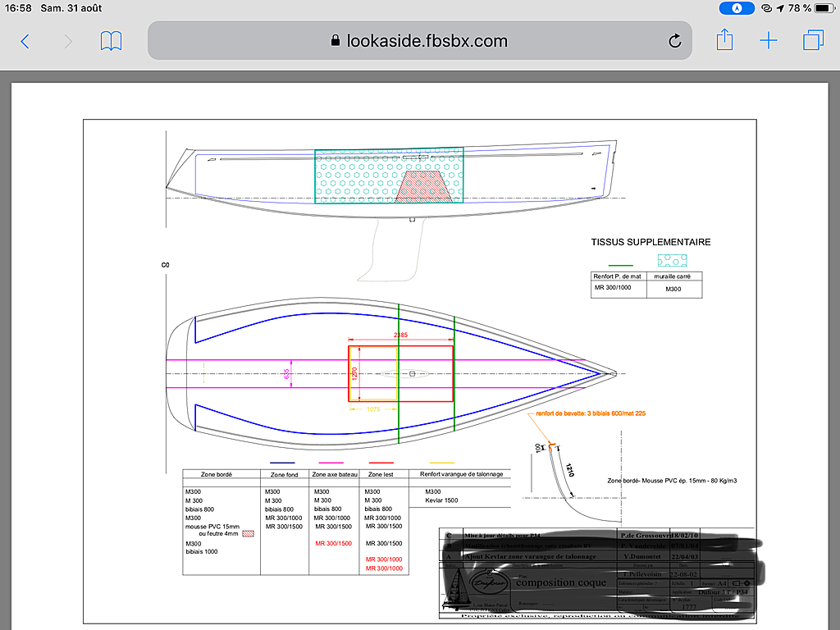Viewport: 840px width, 630px height.
Task: Reload the page with the circular arrow
Action: [675, 41]
